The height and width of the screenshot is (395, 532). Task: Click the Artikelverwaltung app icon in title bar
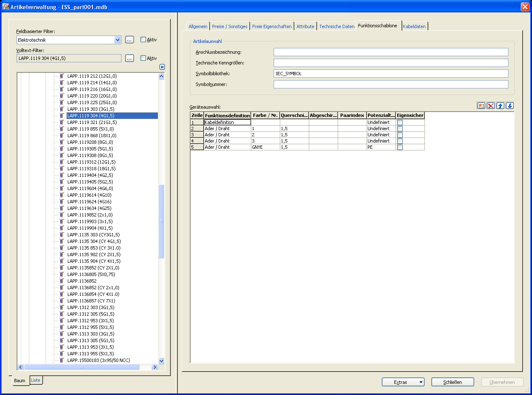[5, 7]
